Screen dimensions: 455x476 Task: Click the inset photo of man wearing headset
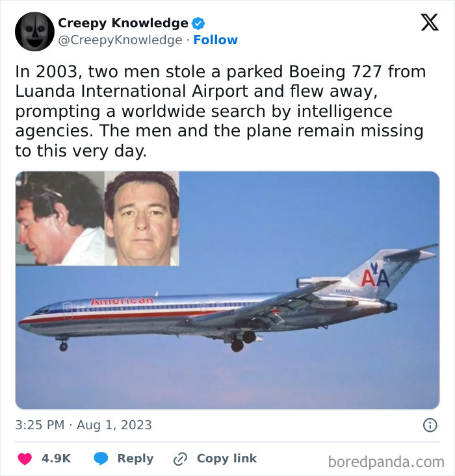pos(60,218)
